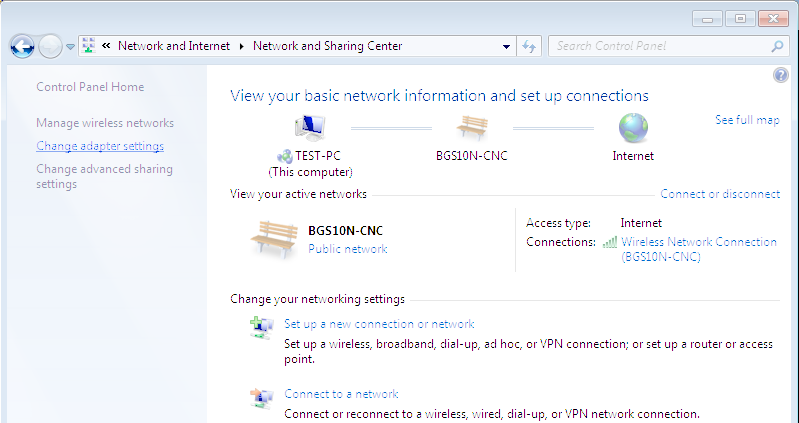Open Change advanced sharing settings
The width and height of the screenshot is (799, 423).
104,176
